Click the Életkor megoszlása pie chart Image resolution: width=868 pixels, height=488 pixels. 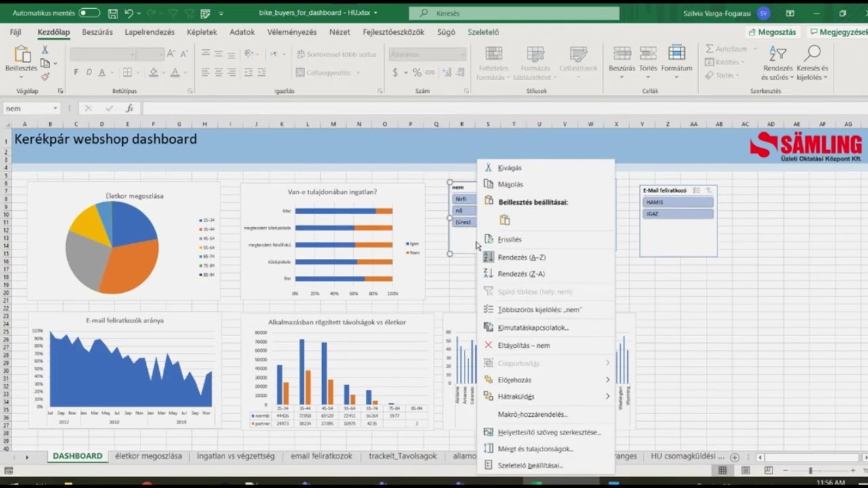(112, 247)
